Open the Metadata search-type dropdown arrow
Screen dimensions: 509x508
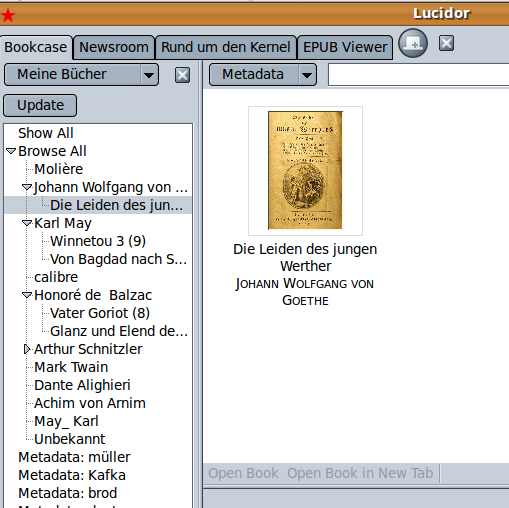pos(307,75)
